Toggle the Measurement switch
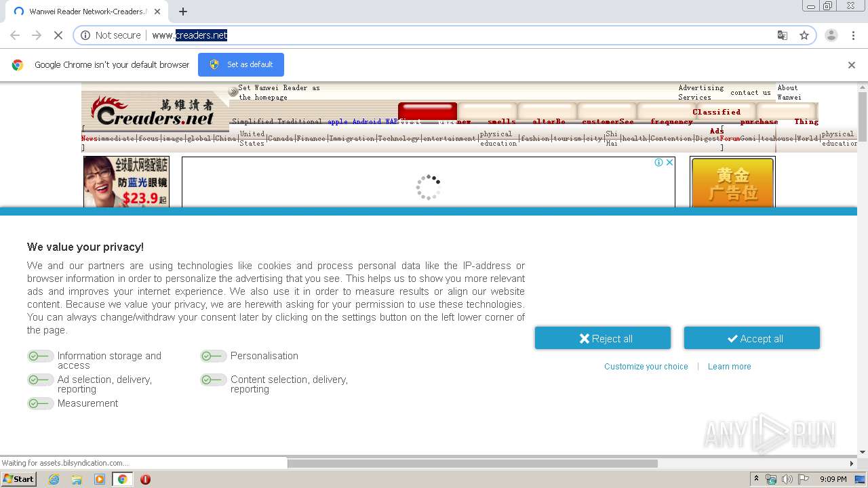Viewport: 868px width, 488px height. 40,404
